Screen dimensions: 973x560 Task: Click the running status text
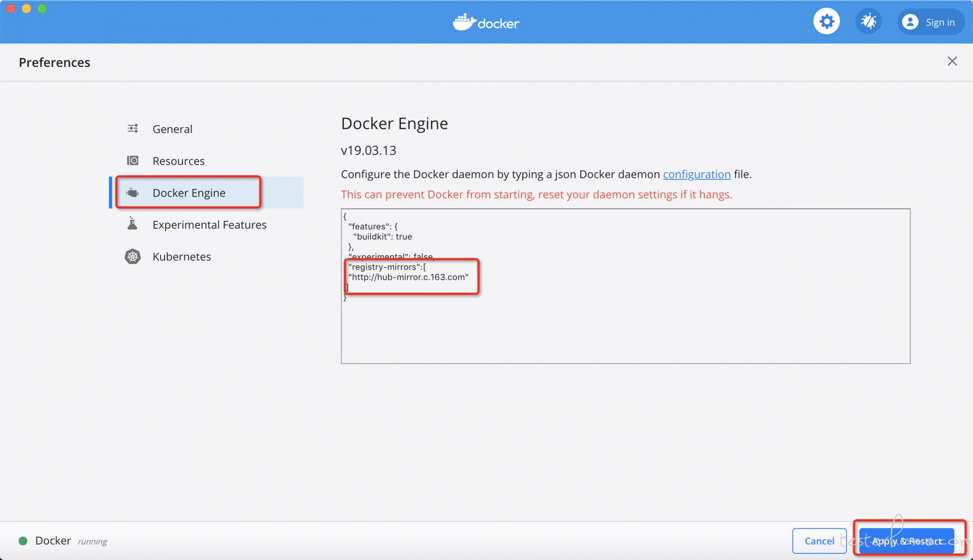pyautogui.click(x=92, y=542)
